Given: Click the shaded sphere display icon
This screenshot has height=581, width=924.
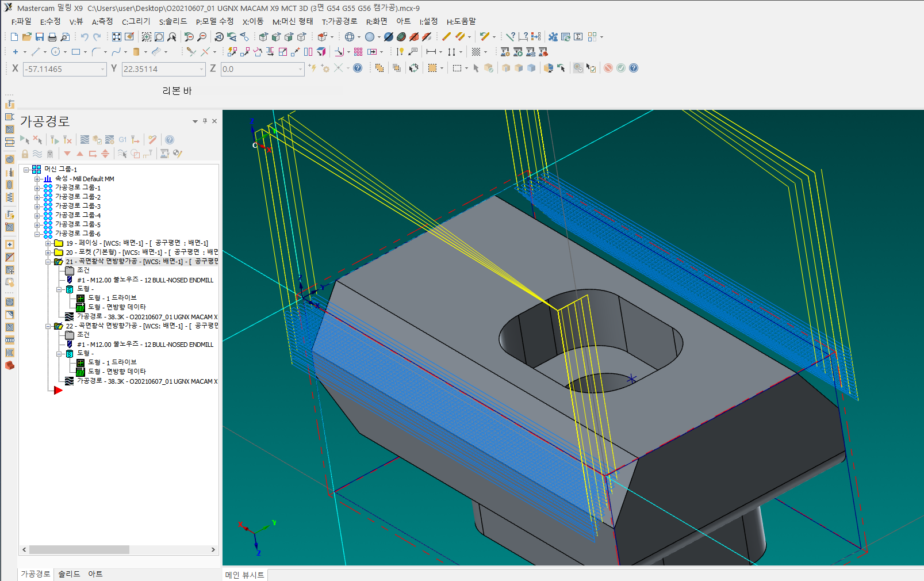Looking at the screenshot, I should pyautogui.click(x=370, y=37).
